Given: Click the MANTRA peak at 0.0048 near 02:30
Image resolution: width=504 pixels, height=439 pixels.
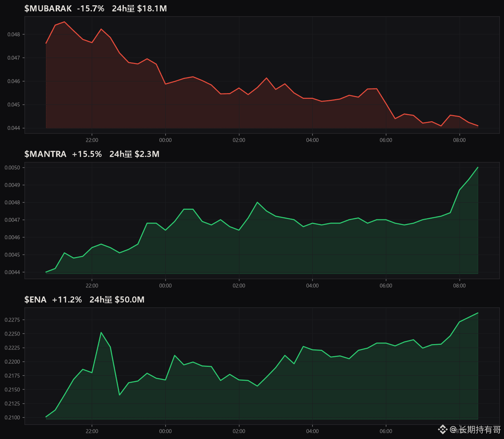Looking at the screenshot, I should point(257,202).
